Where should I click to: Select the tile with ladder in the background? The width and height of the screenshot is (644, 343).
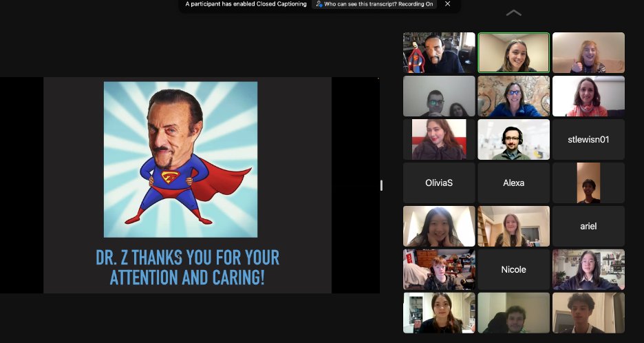pyautogui.click(x=513, y=226)
